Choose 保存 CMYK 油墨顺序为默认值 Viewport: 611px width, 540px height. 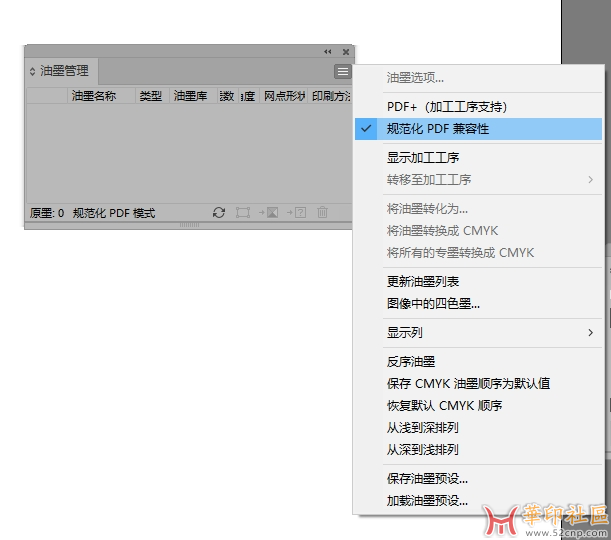click(x=479, y=384)
